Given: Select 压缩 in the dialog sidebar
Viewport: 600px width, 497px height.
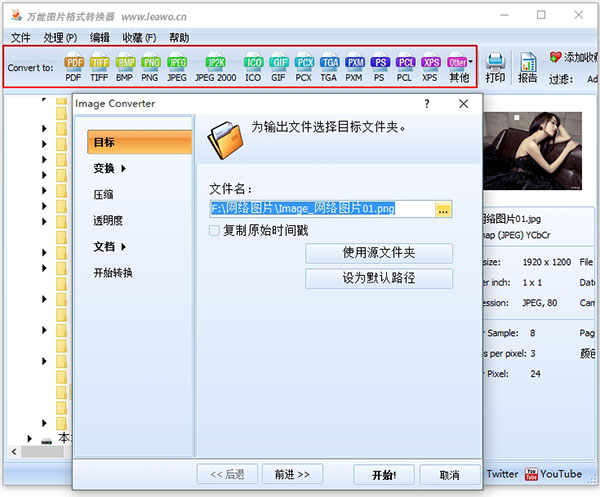Looking at the screenshot, I should tap(103, 194).
